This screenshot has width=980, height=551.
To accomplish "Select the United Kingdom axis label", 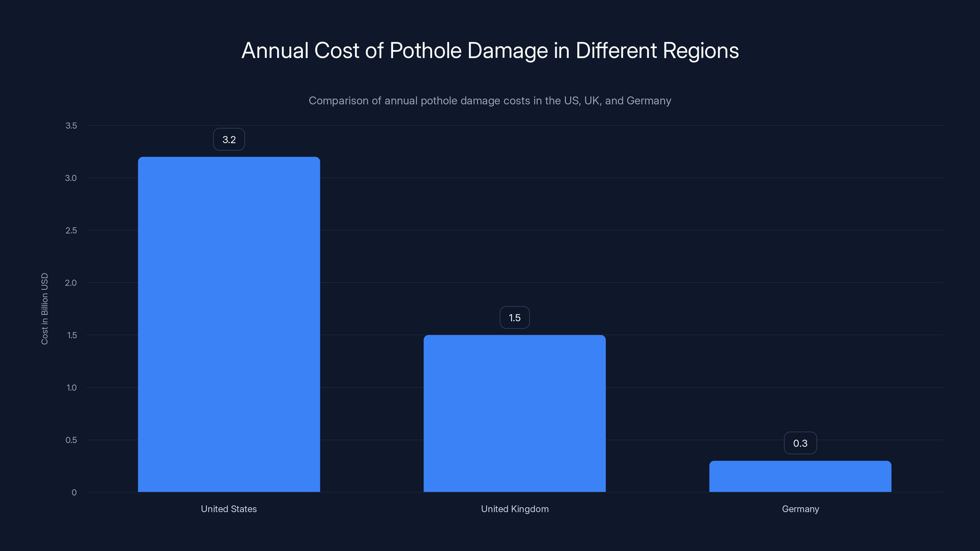I will 514,509.
